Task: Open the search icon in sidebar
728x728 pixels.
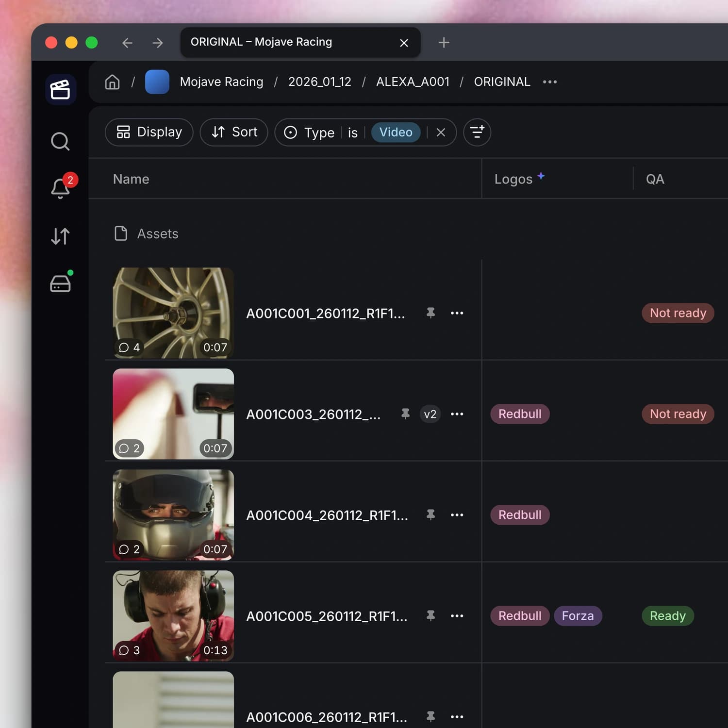Action: (x=60, y=141)
